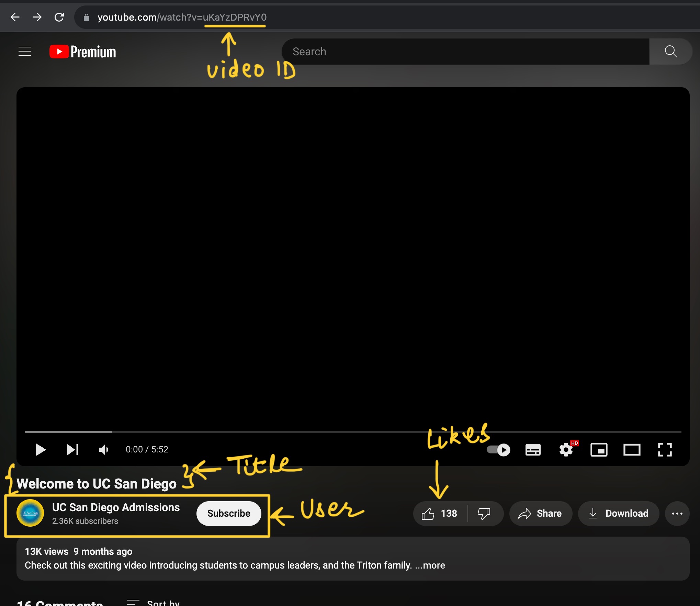Dislike the video with thumbs down

coord(484,514)
